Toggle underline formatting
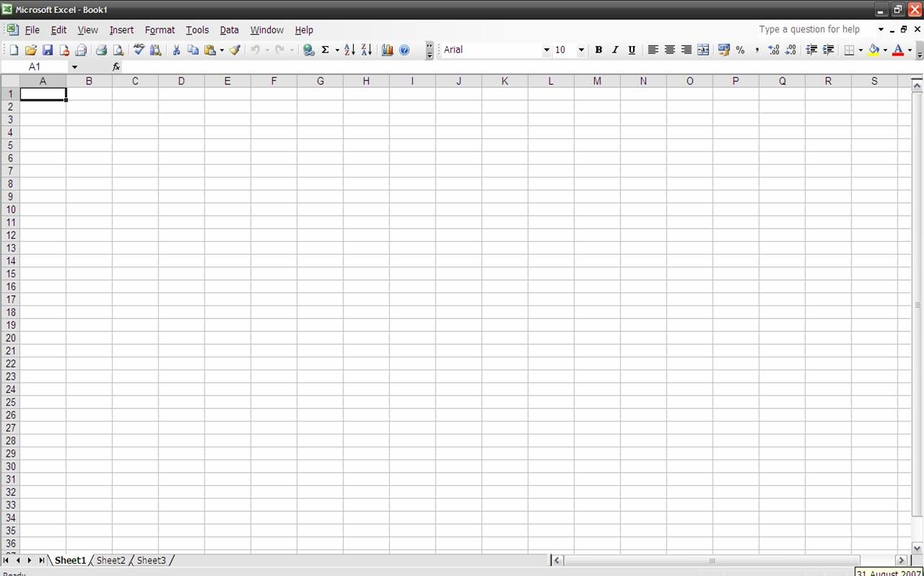 tap(632, 50)
